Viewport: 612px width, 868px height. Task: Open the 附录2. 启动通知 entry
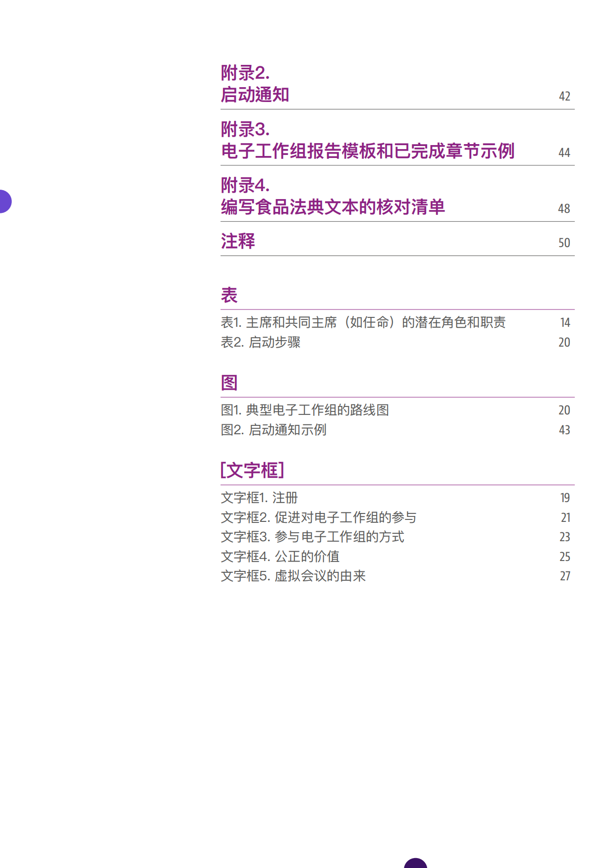255,84
